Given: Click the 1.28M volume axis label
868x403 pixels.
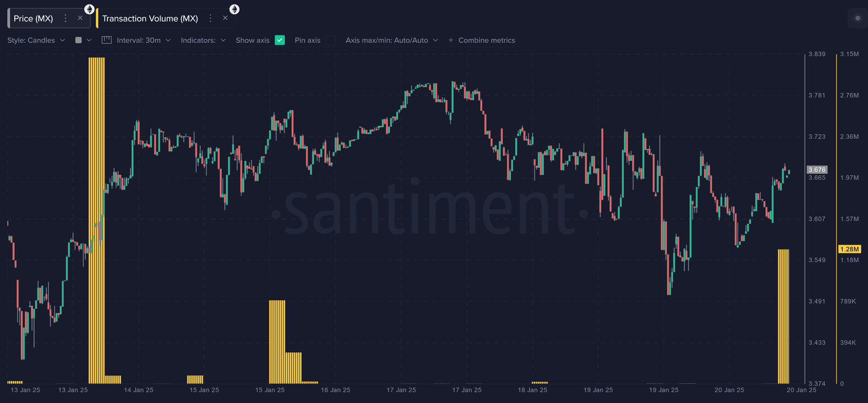Looking at the screenshot, I should [849, 249].
